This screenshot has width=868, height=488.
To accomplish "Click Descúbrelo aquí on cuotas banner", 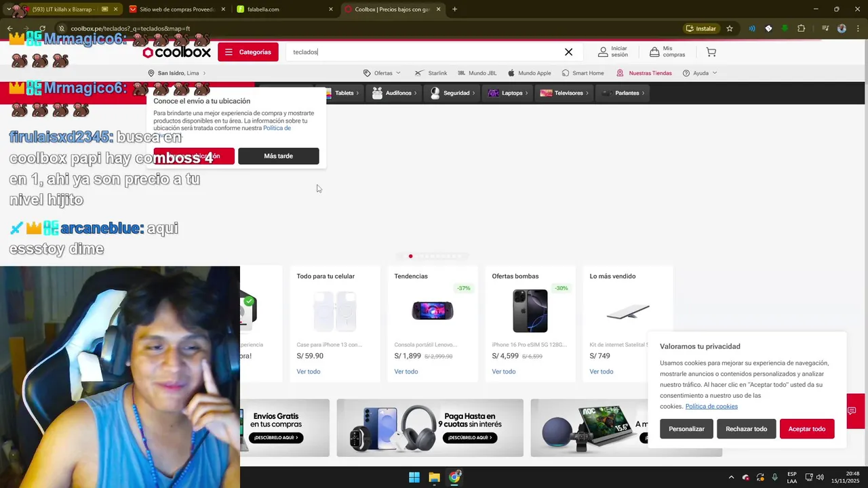I will 471,438.
